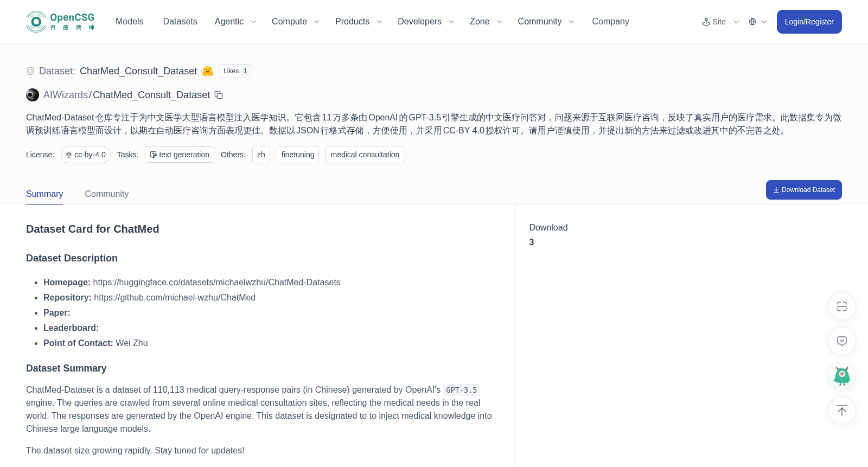Image resolution: width=868 pixels, height=467 pixels.
Task: Expand the Developers dropdown menu
Action: [426, 22]
